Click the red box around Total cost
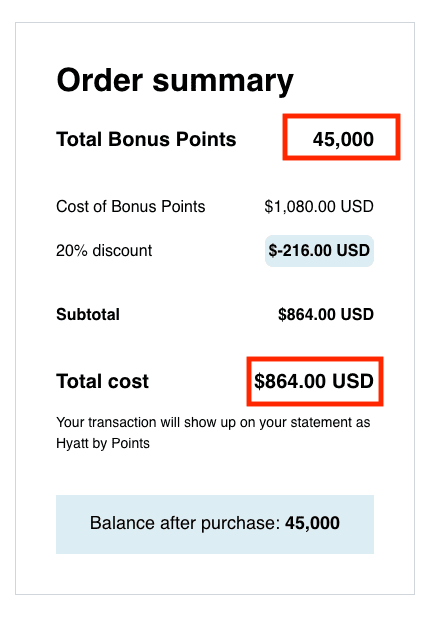Viewport: 446px width, 630px height. (x=315, y=381)
